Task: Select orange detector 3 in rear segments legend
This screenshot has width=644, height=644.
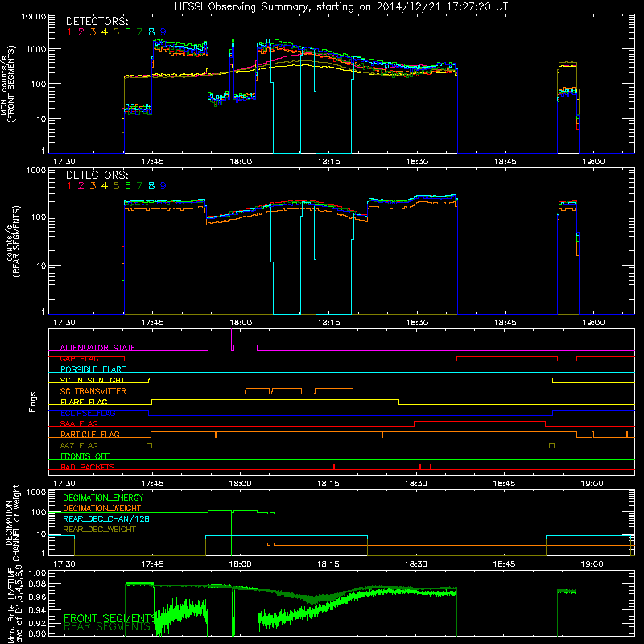Action: coord(93,186)
